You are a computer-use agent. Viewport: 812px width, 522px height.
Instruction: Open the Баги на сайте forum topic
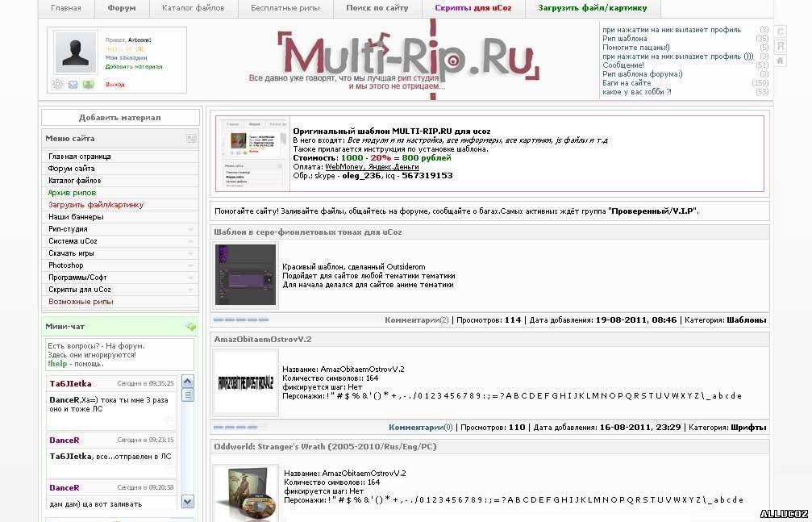coord(627,83)
